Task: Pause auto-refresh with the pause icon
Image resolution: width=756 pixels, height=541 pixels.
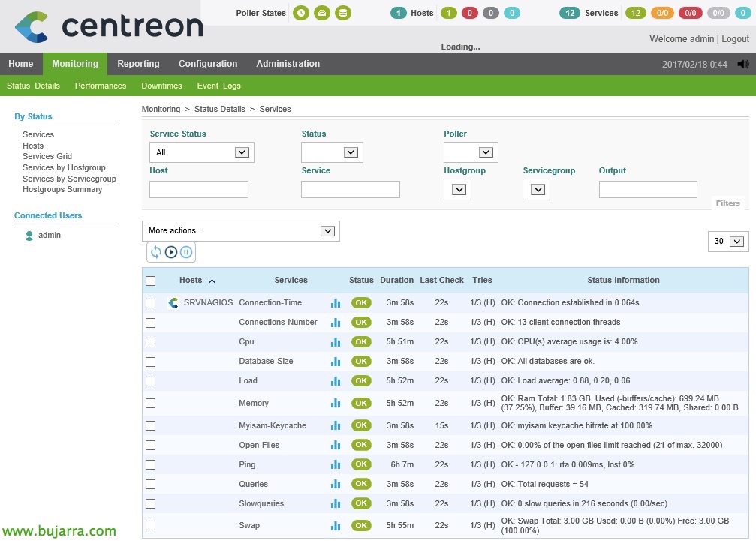Action: pyautogui.click(x=186, y=252)
